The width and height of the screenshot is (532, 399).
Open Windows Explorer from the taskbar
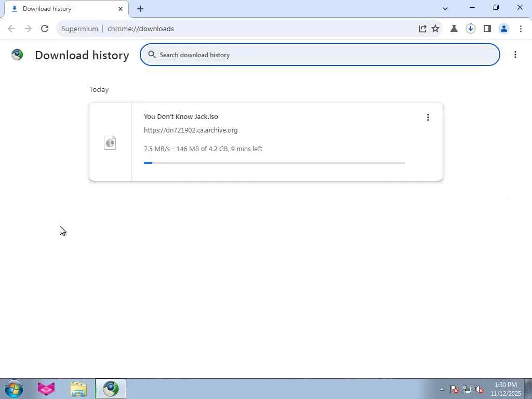[78, 389]
